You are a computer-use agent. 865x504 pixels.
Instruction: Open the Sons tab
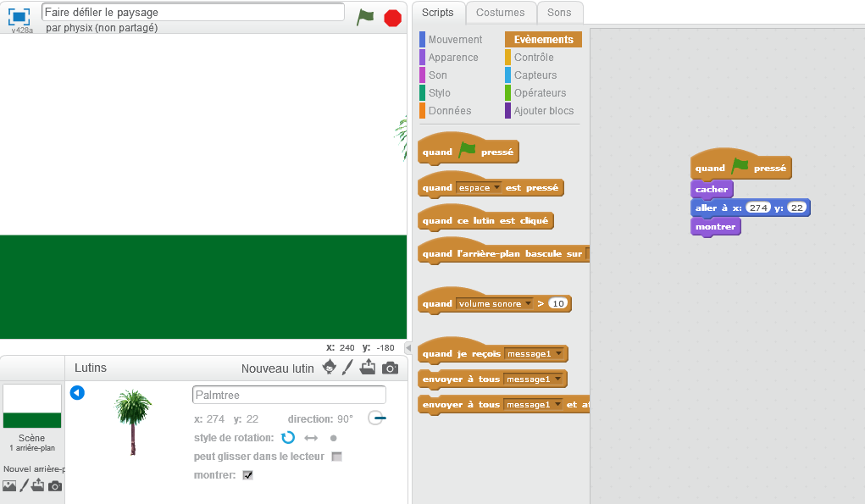[x=558, y=12]
